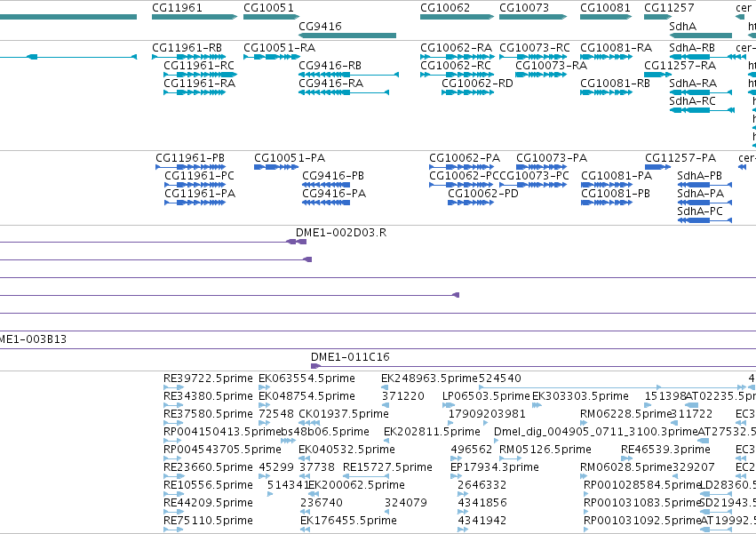Screen dimensions: 756x534
Task: Open protein CG11257-PA
Action: point(680,158)
